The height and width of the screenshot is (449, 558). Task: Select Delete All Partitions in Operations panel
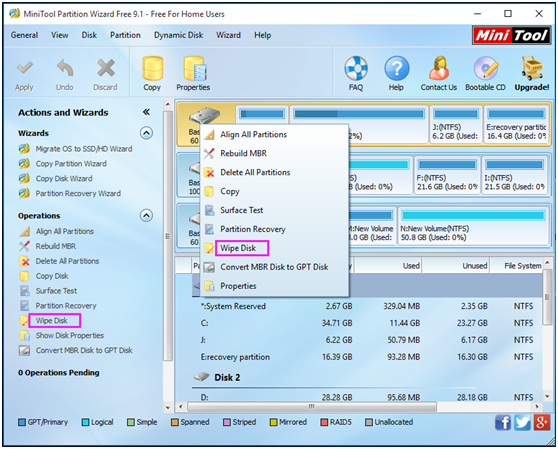coord(59,261)
